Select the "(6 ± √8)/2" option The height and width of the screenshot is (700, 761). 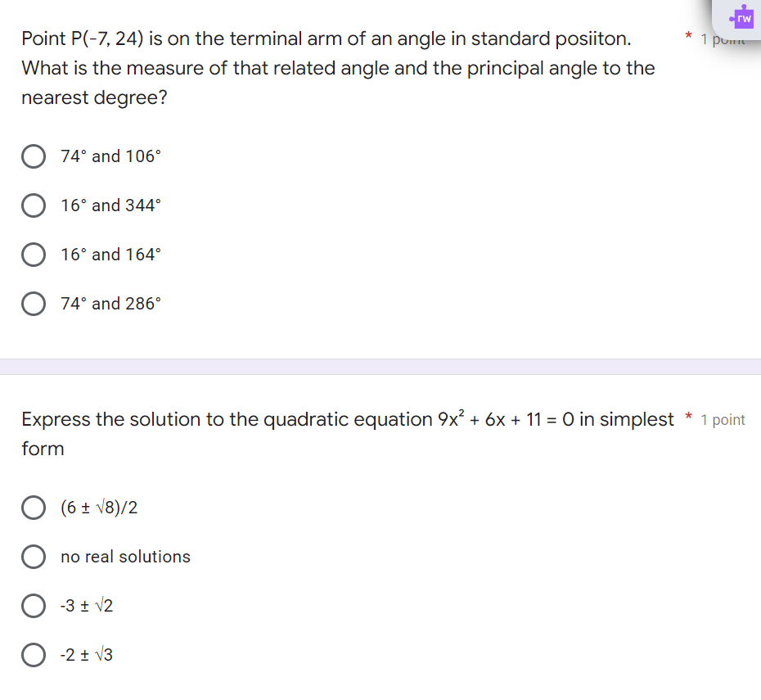[x=34, y=508]
